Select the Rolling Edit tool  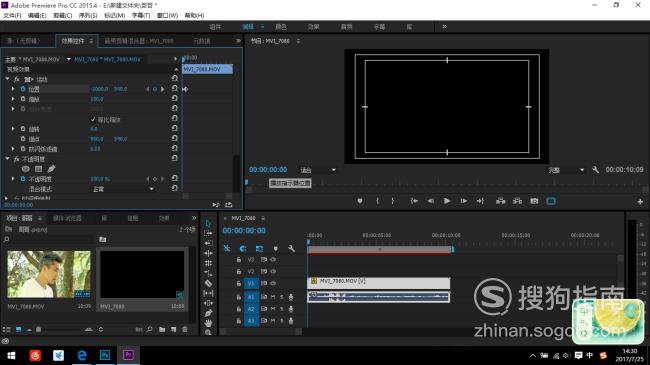tap(208, 253)
